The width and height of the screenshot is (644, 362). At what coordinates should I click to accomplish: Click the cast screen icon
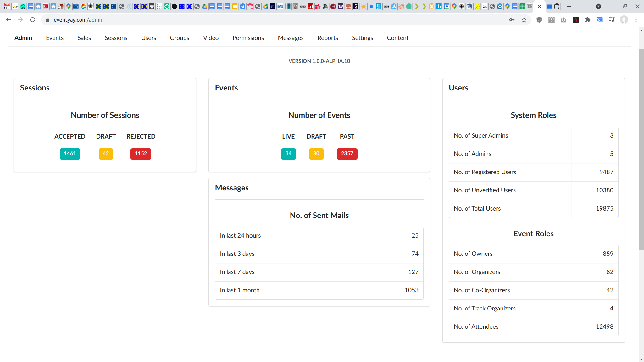(600, 20)
